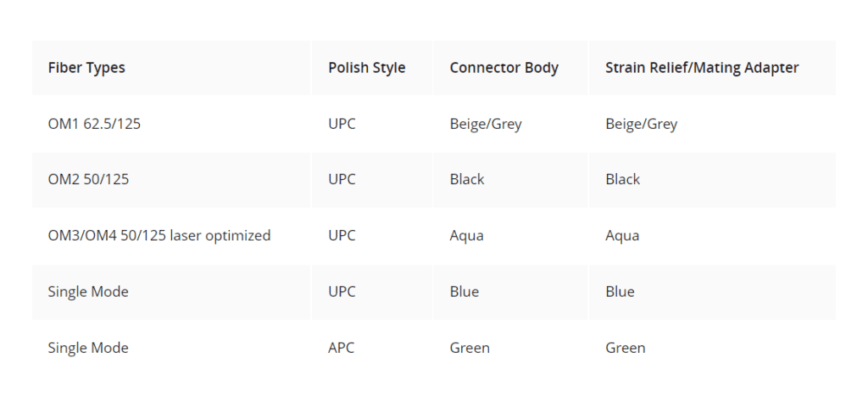Select the OM2 50/125 cell
This screenshot has height=403, width=868.
(x=88, y=180)
